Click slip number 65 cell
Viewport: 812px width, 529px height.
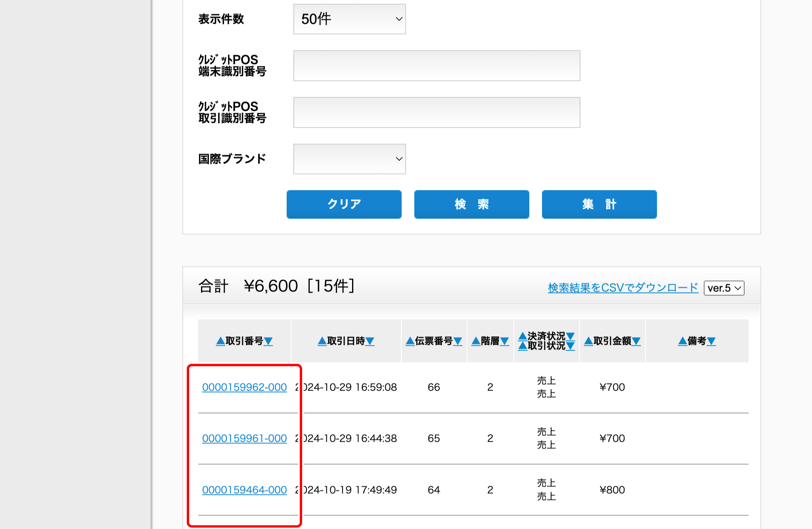[434, 439]
